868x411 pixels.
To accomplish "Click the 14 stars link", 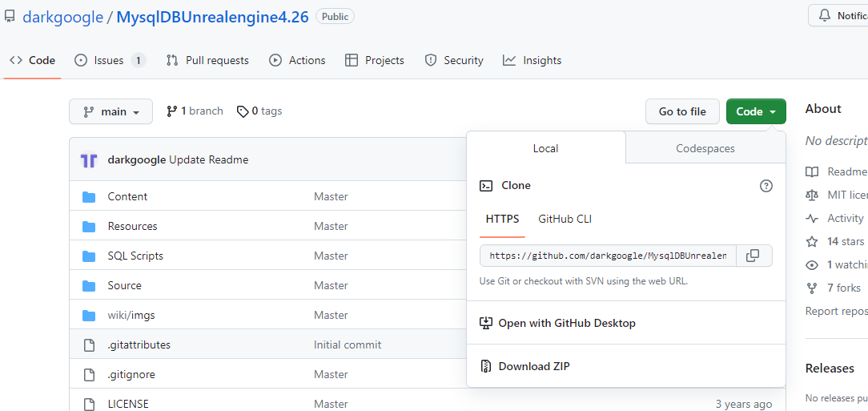I will (846, 241).
